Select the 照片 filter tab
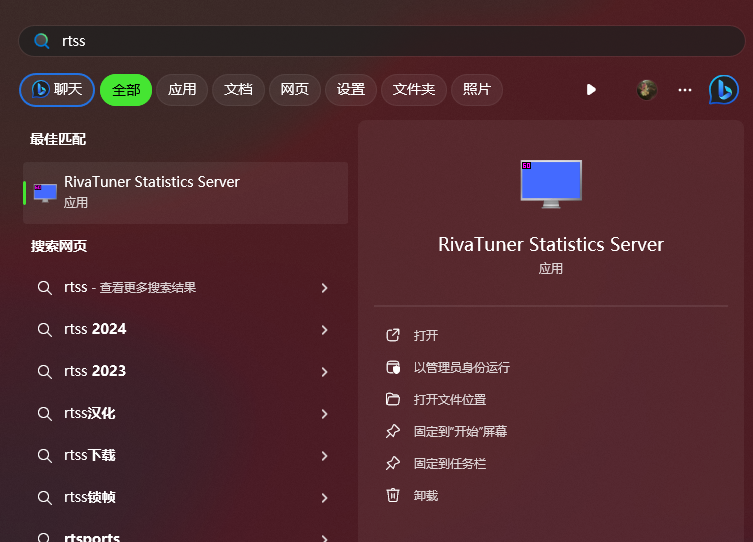The width and height of the screenshot is (753, 542). (476, 90)
